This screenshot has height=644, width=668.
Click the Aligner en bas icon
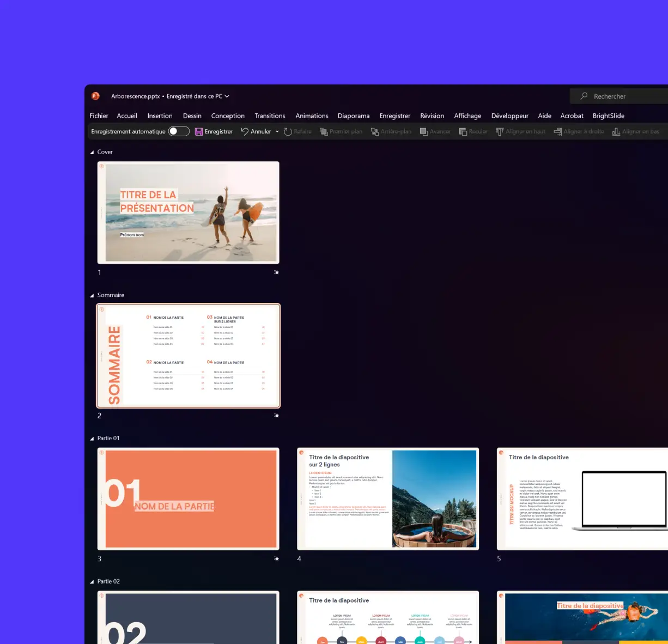(x=616, y=131)
